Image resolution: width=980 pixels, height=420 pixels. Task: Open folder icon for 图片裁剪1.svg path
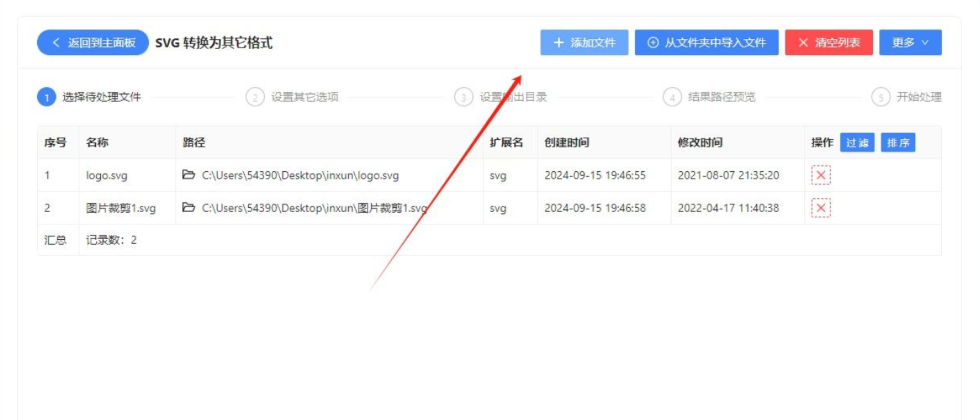[x=188, y=207]
